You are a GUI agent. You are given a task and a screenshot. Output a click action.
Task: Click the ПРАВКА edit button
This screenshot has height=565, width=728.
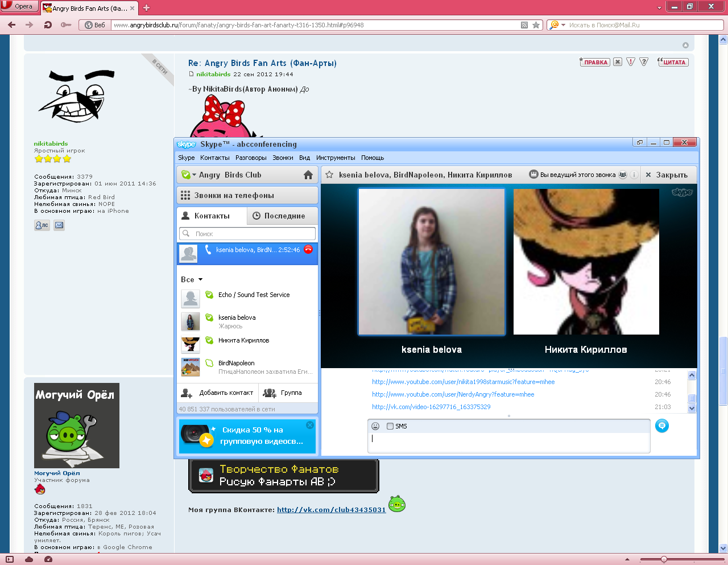(595, 62)
